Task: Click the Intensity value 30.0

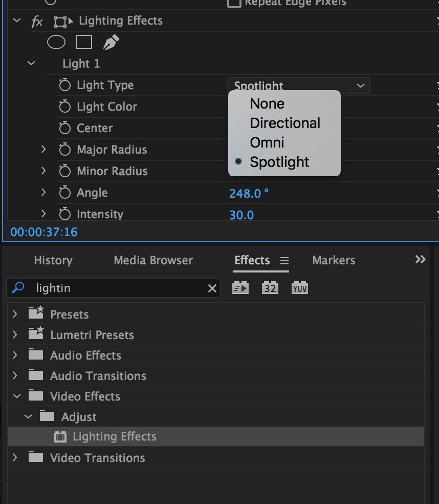Action: [242, 215]
